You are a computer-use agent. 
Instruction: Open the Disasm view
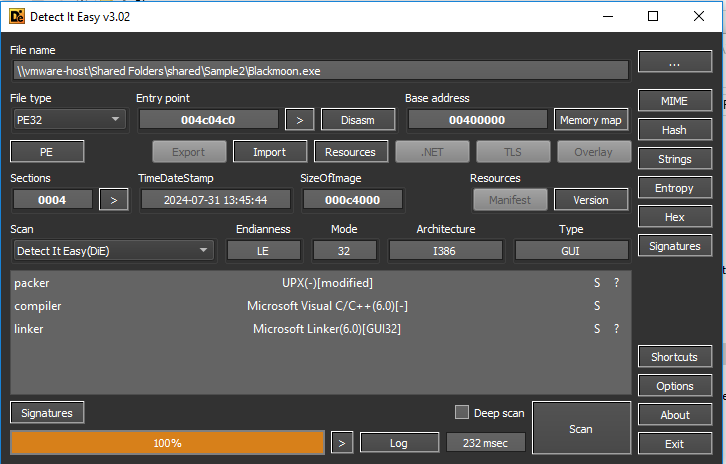[x=358, y=120]
